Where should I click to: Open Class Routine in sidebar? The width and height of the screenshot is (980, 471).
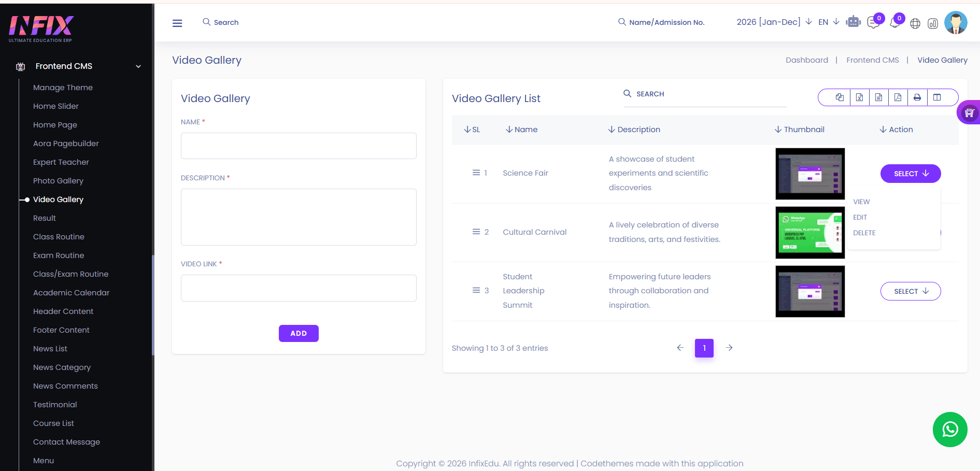point(59,237)
